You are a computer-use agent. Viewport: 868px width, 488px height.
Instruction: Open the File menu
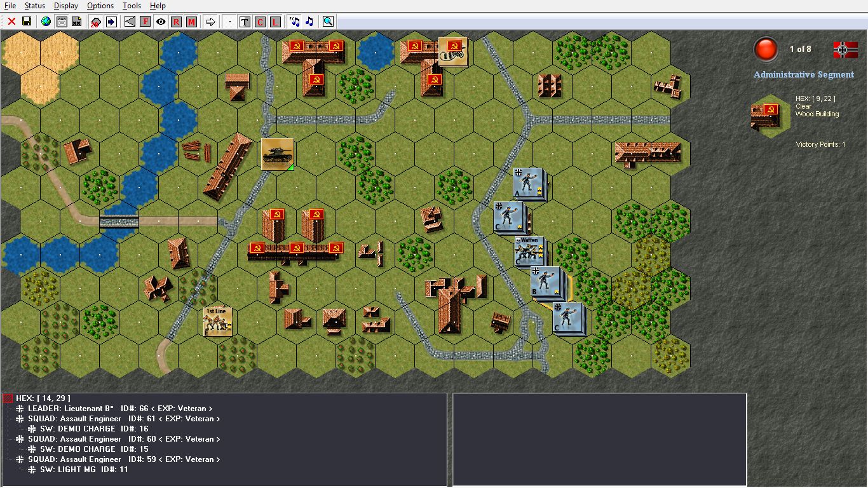click(10, 6)
